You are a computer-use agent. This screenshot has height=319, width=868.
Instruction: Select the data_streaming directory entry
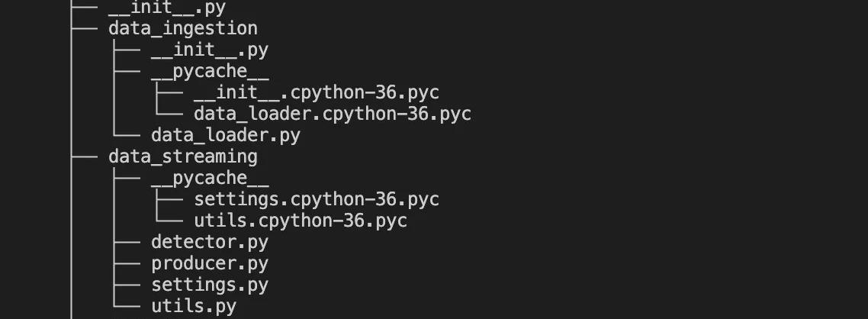pyautogui.click(x=183, y=156)
